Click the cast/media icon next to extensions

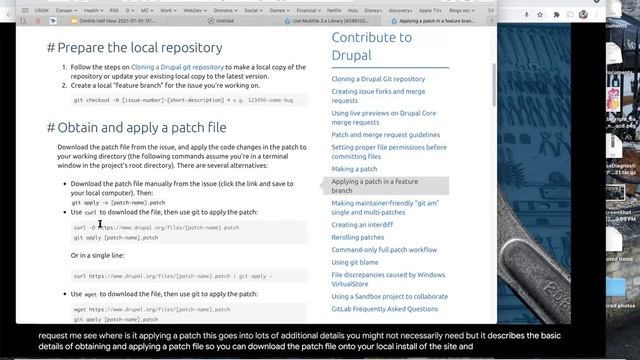(x=570, y=15)
